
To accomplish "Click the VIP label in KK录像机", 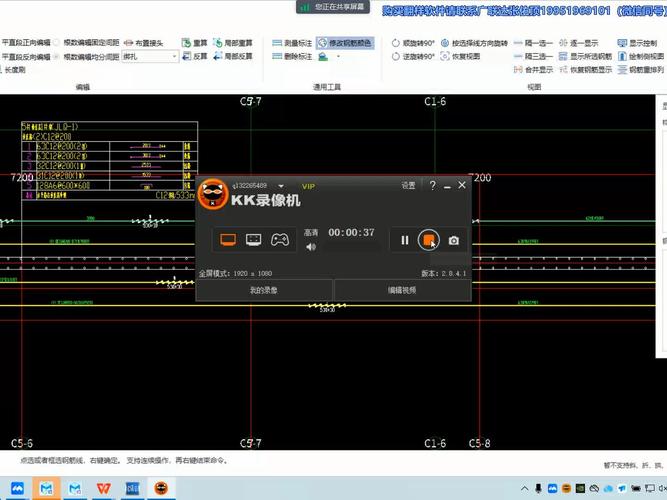I will [308, 186].
